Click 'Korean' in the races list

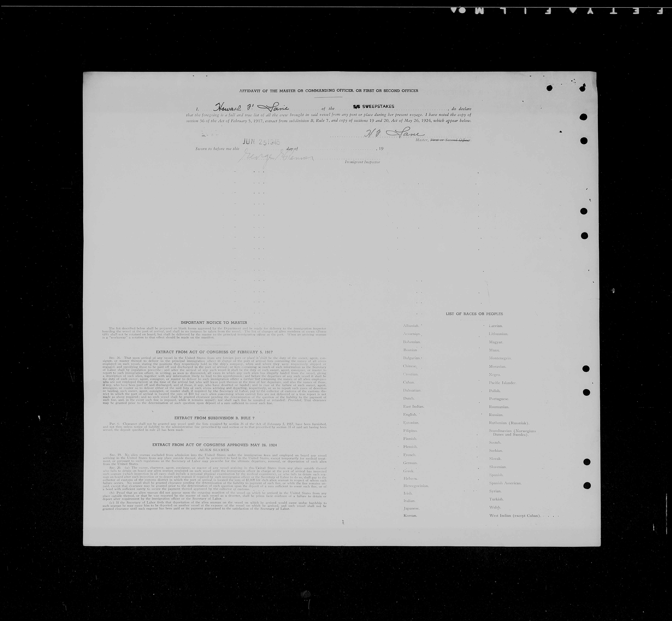point(410,515)
